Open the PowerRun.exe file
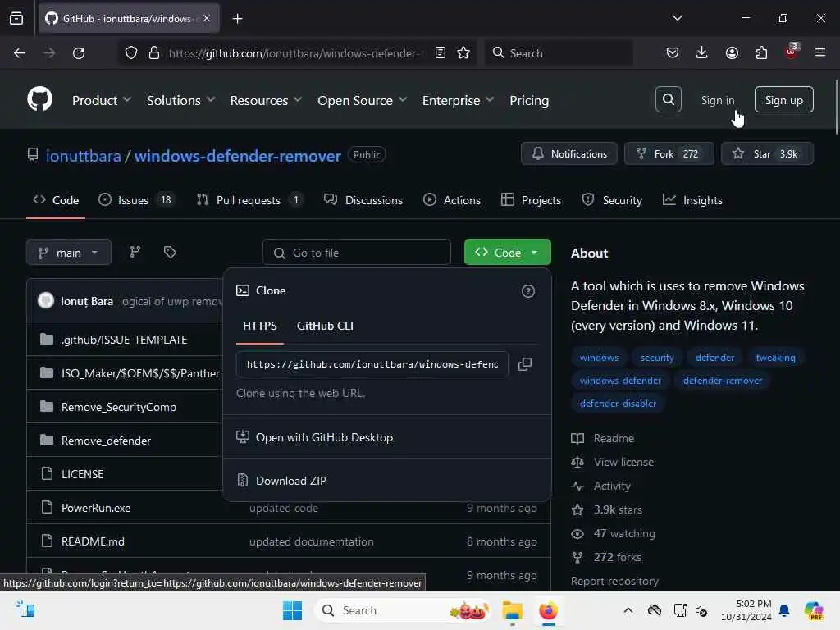840x630 pixels. [96, 508]
